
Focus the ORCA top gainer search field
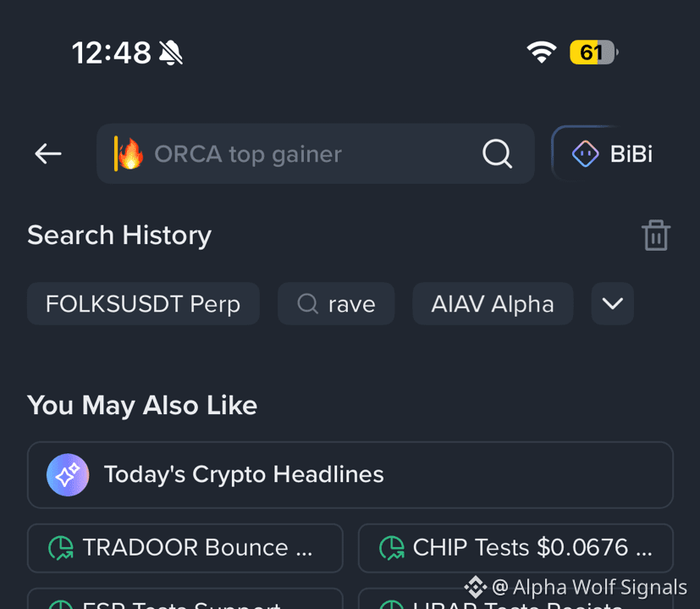pyautogui.click(x=316, y=153)
